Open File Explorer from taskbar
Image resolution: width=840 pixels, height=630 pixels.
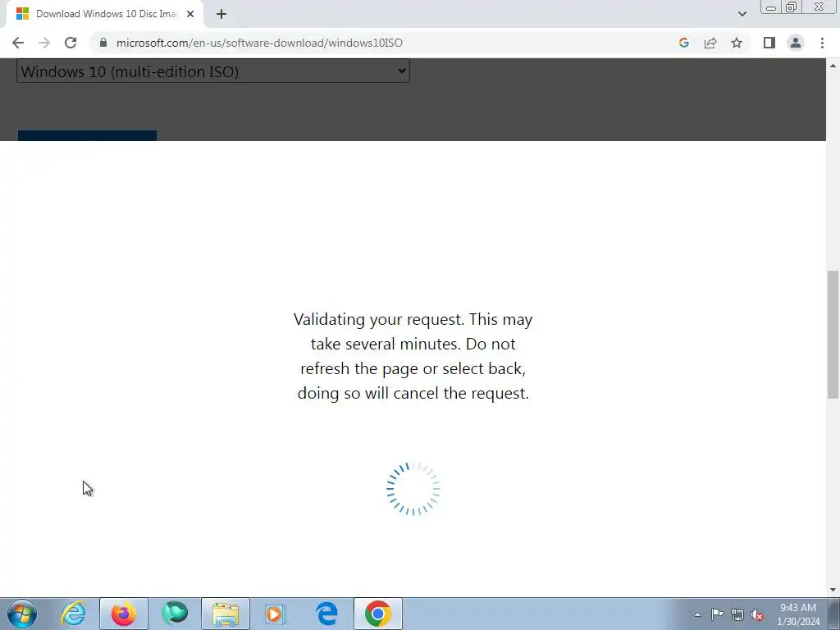click(226, 614)
